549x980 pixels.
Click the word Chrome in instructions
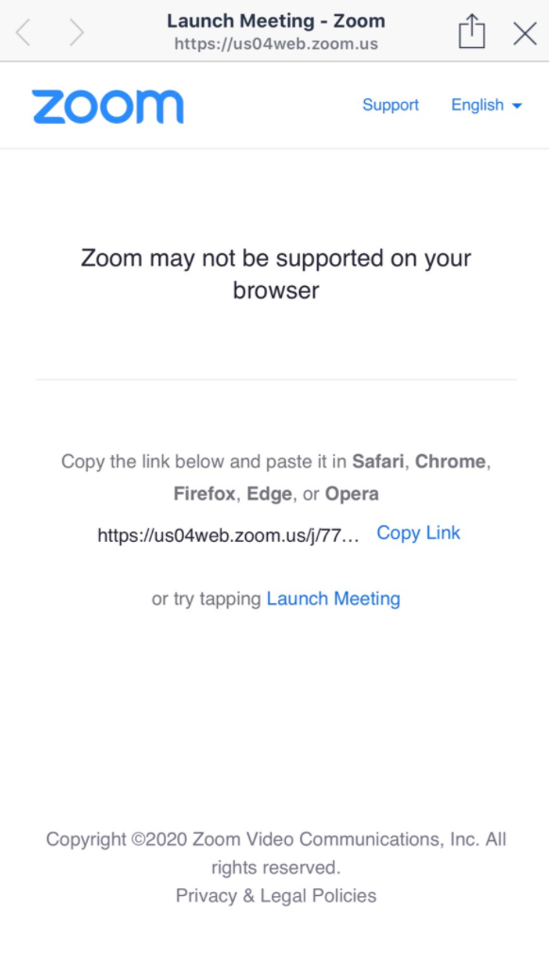(x=450, y=462)
